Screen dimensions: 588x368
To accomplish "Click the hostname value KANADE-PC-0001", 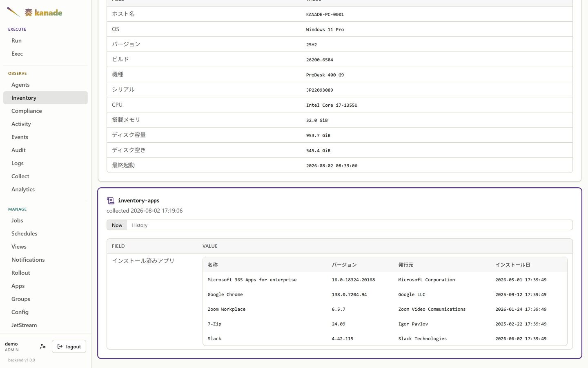I will click(x=325, y=14).
